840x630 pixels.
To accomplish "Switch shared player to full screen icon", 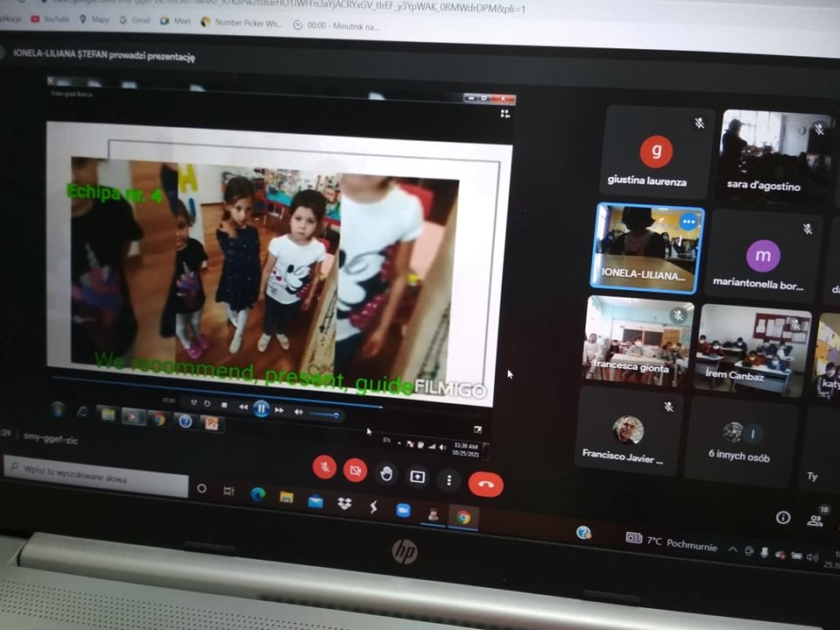I will (477, 429).
